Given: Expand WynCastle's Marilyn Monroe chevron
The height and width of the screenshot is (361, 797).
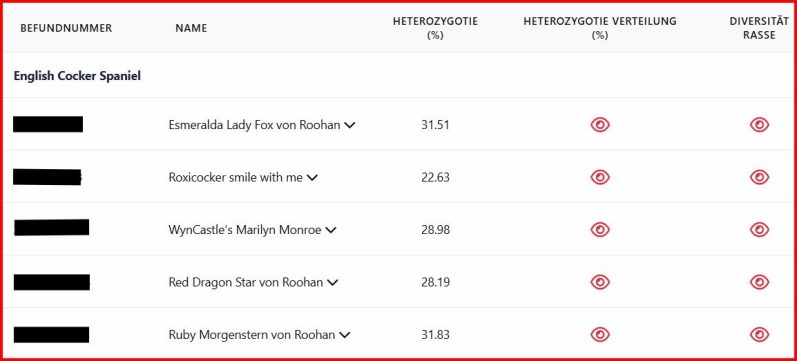Looking at the screenshot, I should [331, 230].
